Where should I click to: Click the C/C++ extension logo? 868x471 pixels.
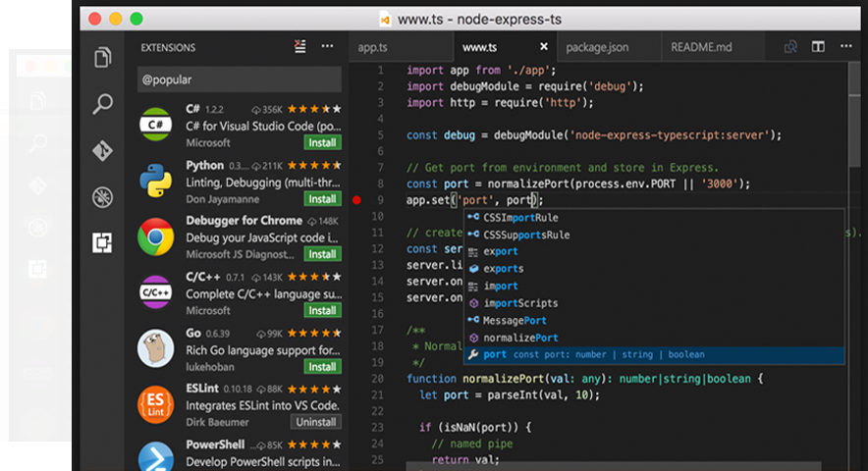[x=155, y=292]
